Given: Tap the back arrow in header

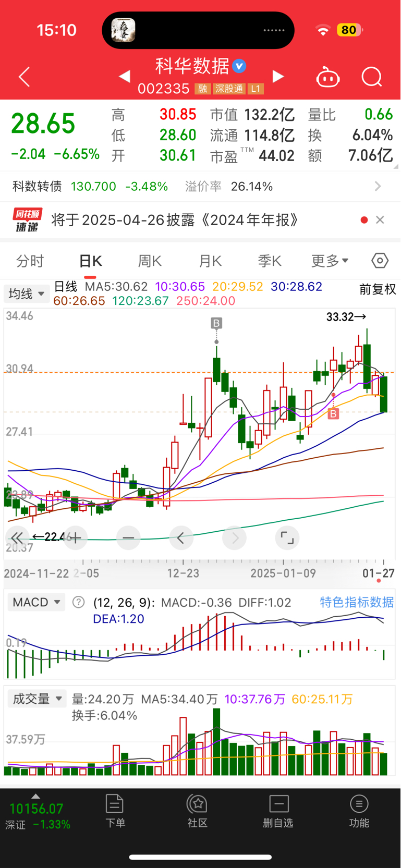Looking at the screenshot, I should pyautogui.click(x=24, y=77).
